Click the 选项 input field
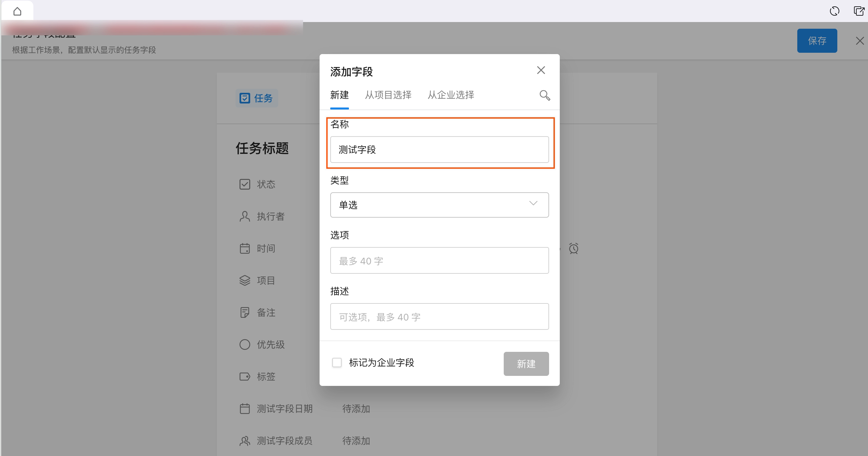 click(x=439, y=261)
